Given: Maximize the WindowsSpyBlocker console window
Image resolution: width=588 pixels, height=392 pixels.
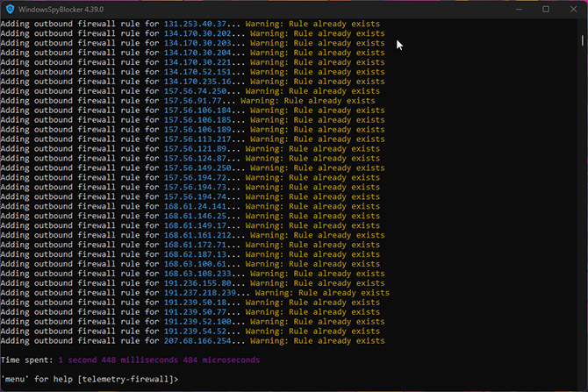Looking at the screenshot, I should pyautogui.click(x=545, y=9).
